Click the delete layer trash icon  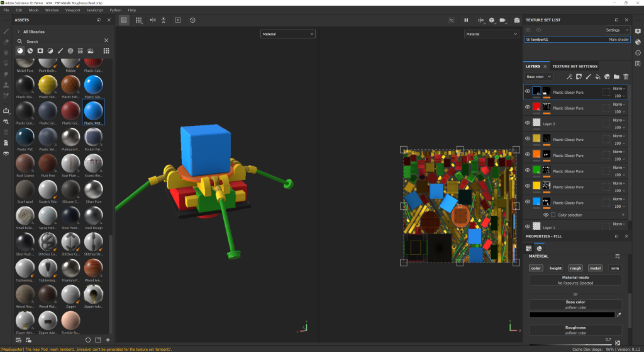pyautogui.click(x=626, y=77)
